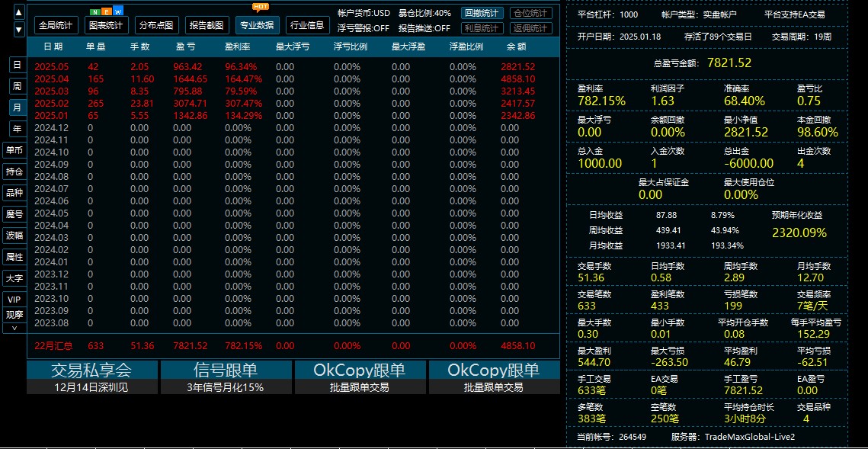Image resolution: width=868 pixels, height=449 pixels.
Task: Click the 平均持仓时长 value 3小时8分
Action: click(745, 419)
